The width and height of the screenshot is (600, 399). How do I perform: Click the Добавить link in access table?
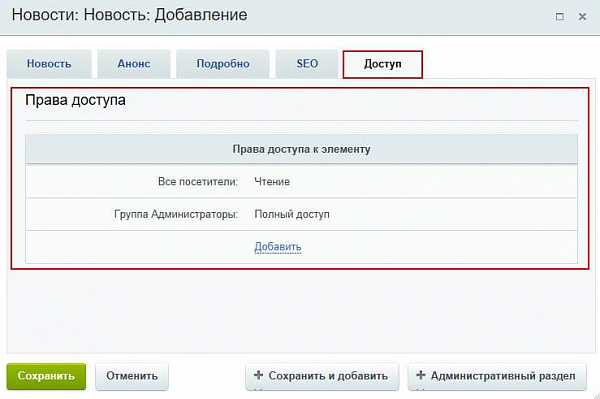coord(278,247)
